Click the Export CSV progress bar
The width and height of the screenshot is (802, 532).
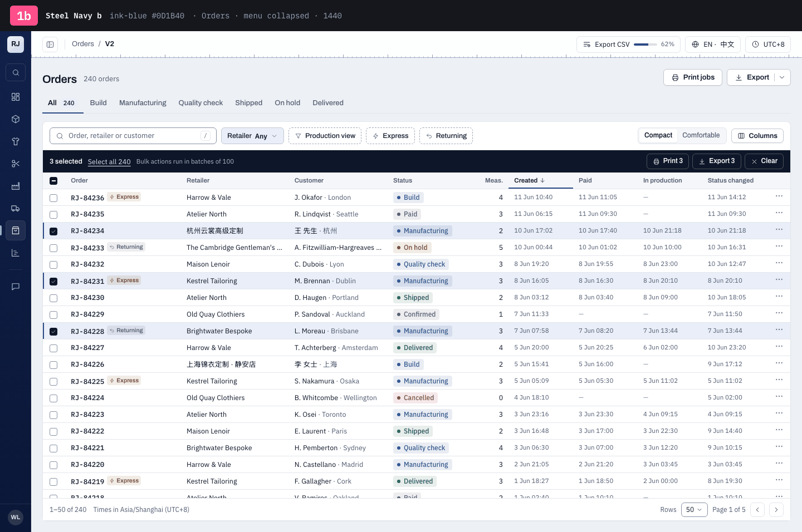[645, 45]
